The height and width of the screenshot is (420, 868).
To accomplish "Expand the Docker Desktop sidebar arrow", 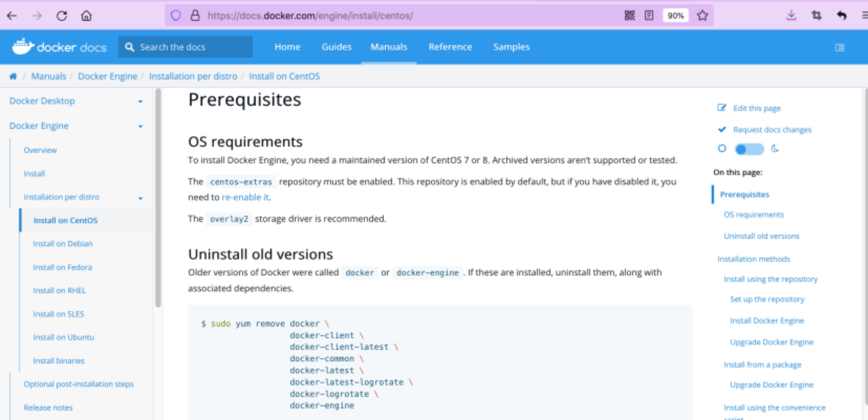I will [140, 101].
